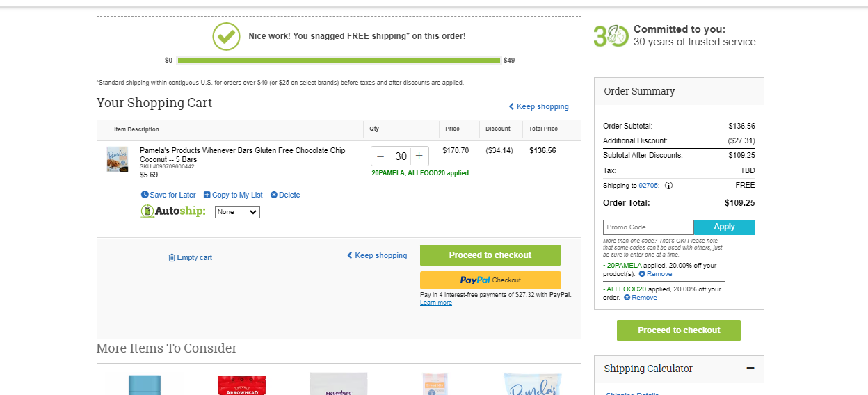Click the Empty cart trash icon
The image size is (868, 395).
172,257
